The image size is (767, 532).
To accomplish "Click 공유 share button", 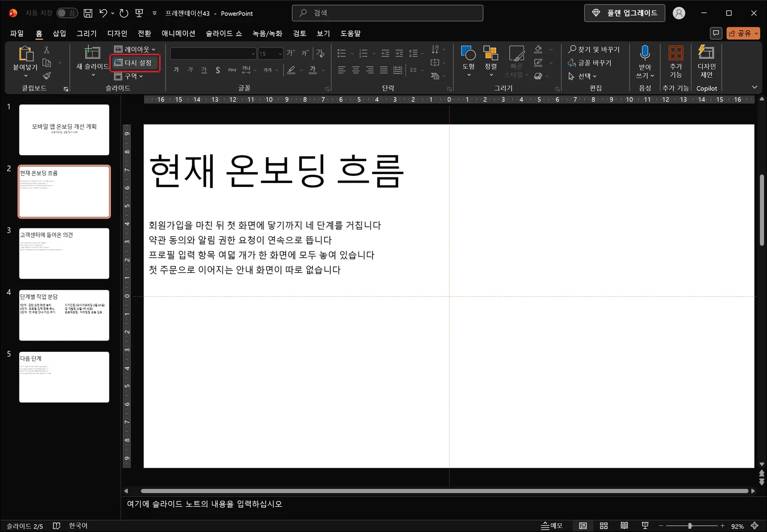I will 743,33.
